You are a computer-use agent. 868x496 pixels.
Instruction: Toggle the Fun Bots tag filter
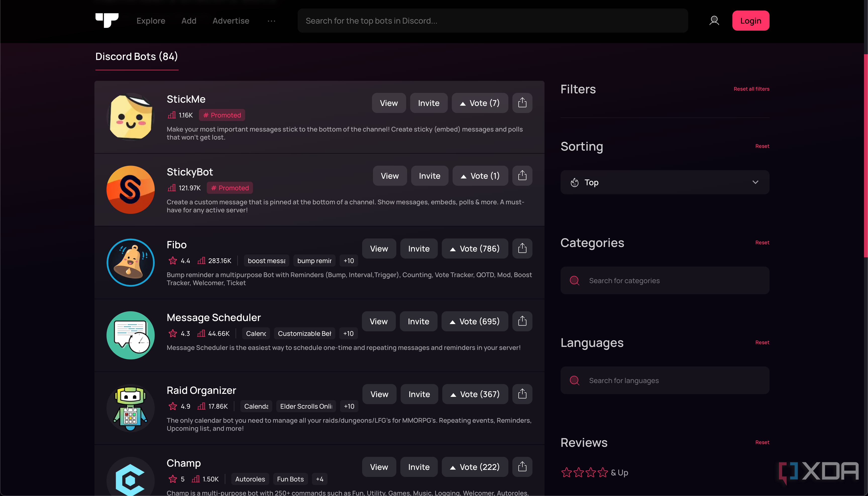point(290,479)
